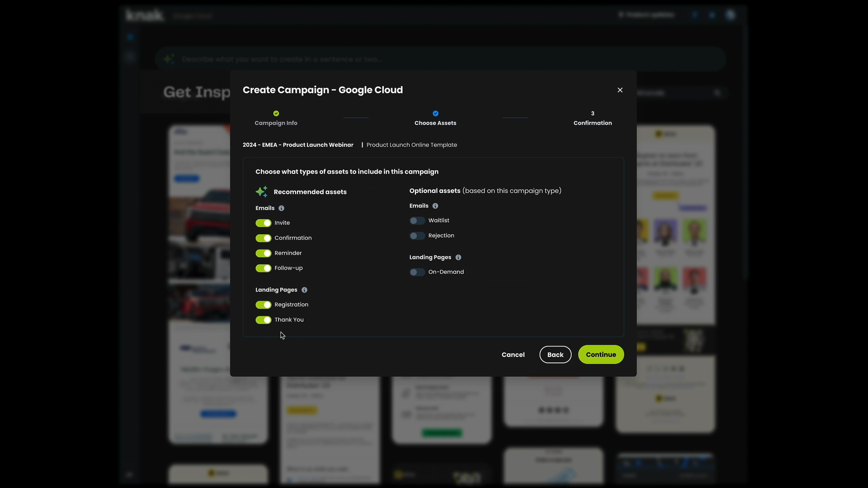Click the Waitlist label text

click(439, 221)
